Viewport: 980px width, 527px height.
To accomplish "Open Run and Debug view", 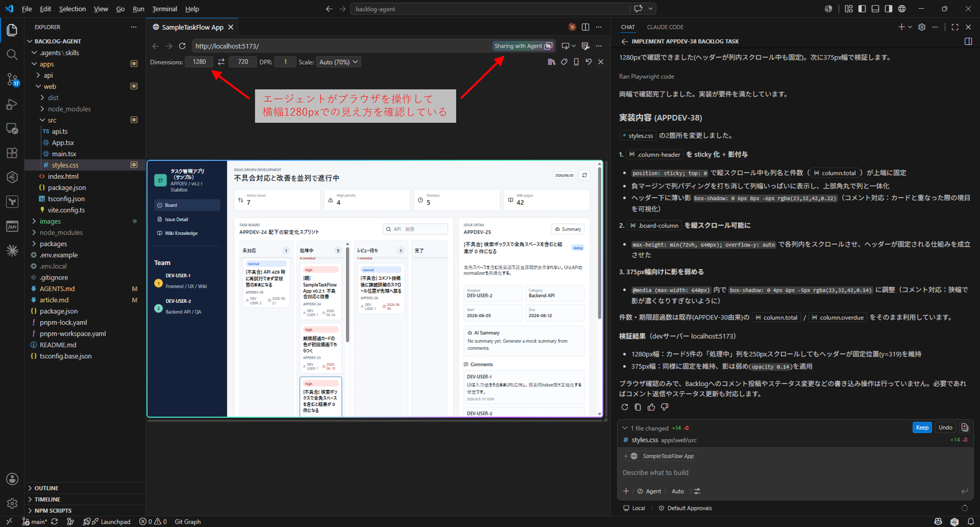I will click(x=12, y=104).
